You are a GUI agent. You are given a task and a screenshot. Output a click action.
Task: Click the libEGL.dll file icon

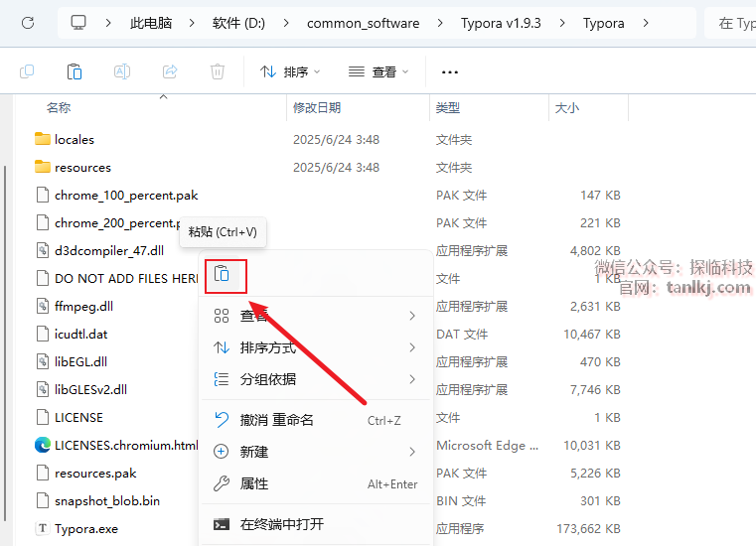click(x=43, y=361)
